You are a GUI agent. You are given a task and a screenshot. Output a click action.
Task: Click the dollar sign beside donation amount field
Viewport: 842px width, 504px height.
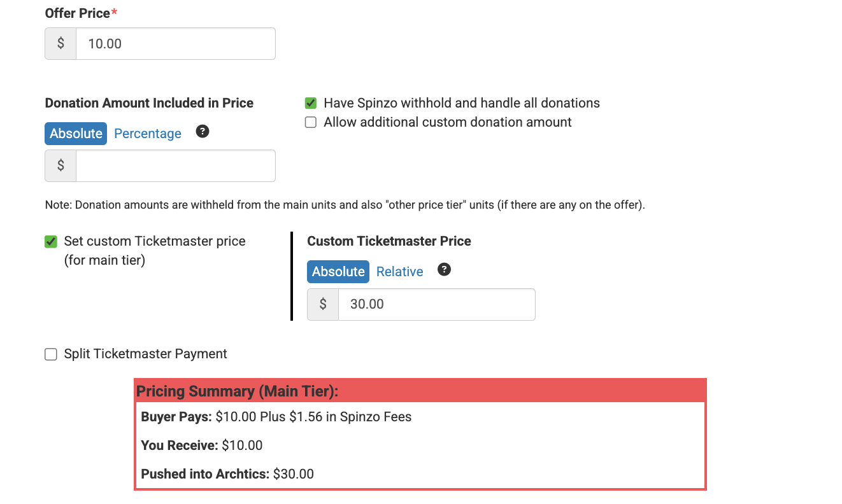(x=61, y=165)
